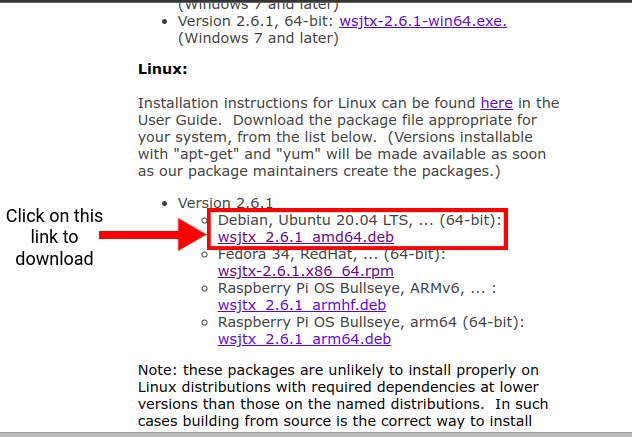Download wsjtx_2.6.1_armhf.deb package
The image size is (632, 437).
[x=301, y=305]
